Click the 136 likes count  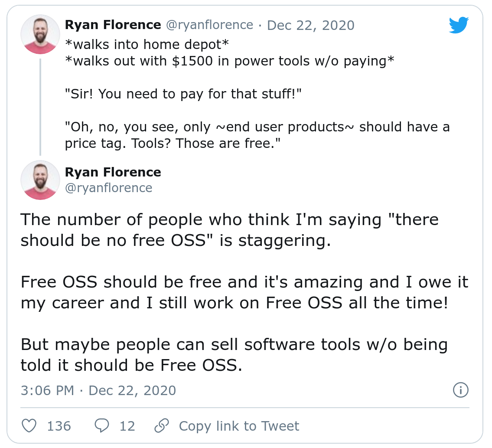[x=59, y=426]
